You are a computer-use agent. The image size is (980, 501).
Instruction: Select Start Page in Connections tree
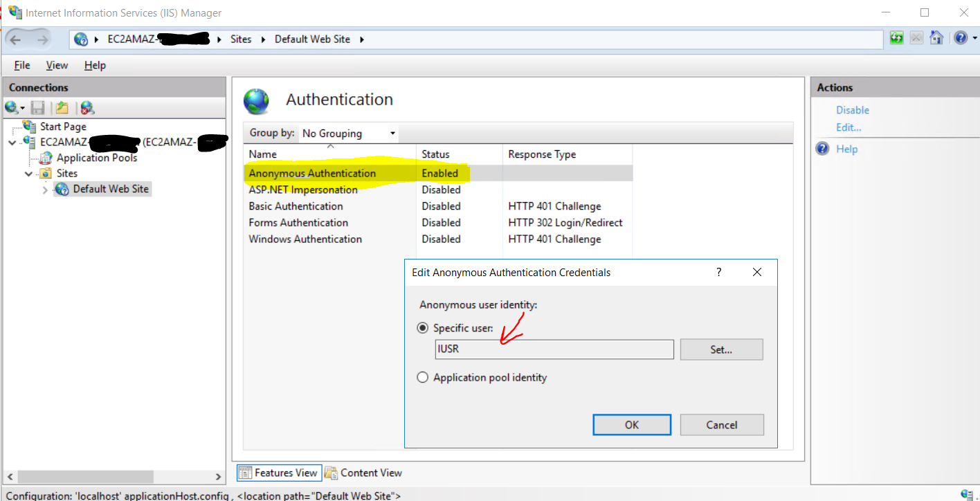[x=63, y=127]
